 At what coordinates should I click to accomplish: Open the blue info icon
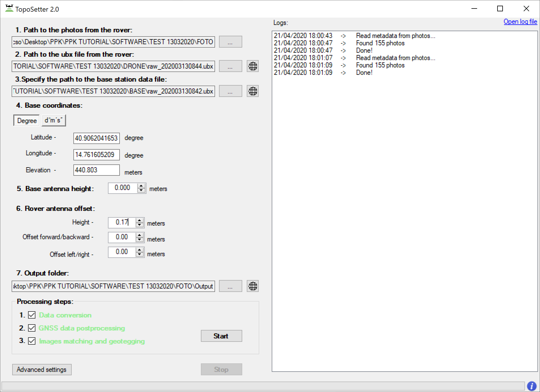pos(532,386)
